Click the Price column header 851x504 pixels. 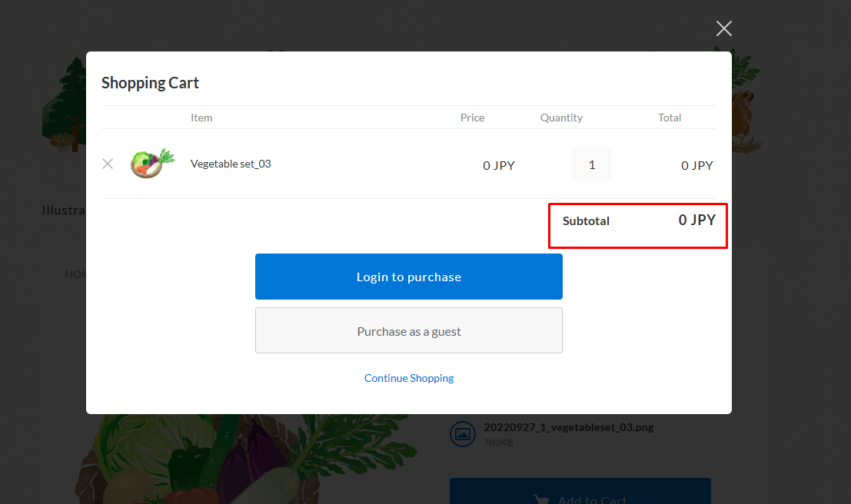pyautogui.click(x=472, y=118)
